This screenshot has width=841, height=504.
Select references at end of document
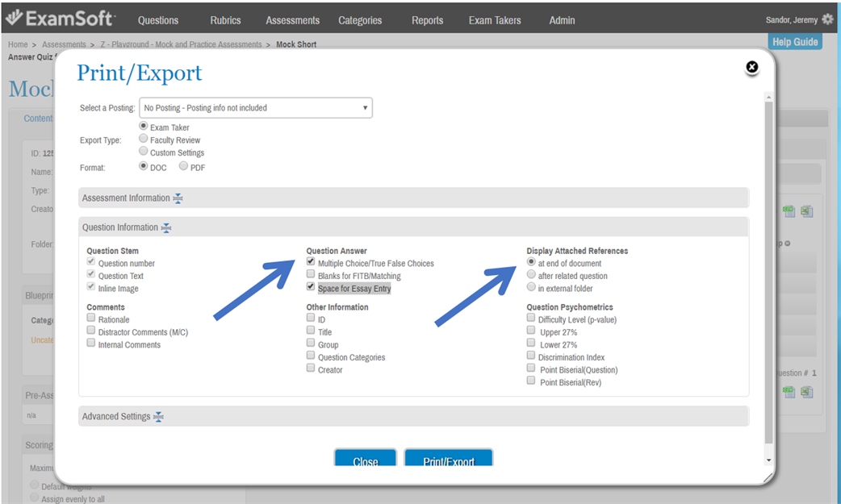pyautogui.click(x=531, y=261)
